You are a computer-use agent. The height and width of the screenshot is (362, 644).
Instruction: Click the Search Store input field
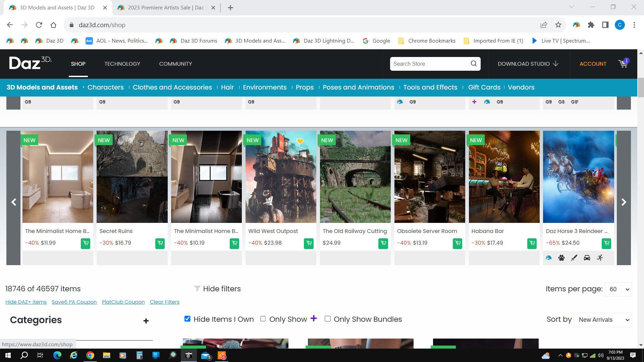pos(429,64)
